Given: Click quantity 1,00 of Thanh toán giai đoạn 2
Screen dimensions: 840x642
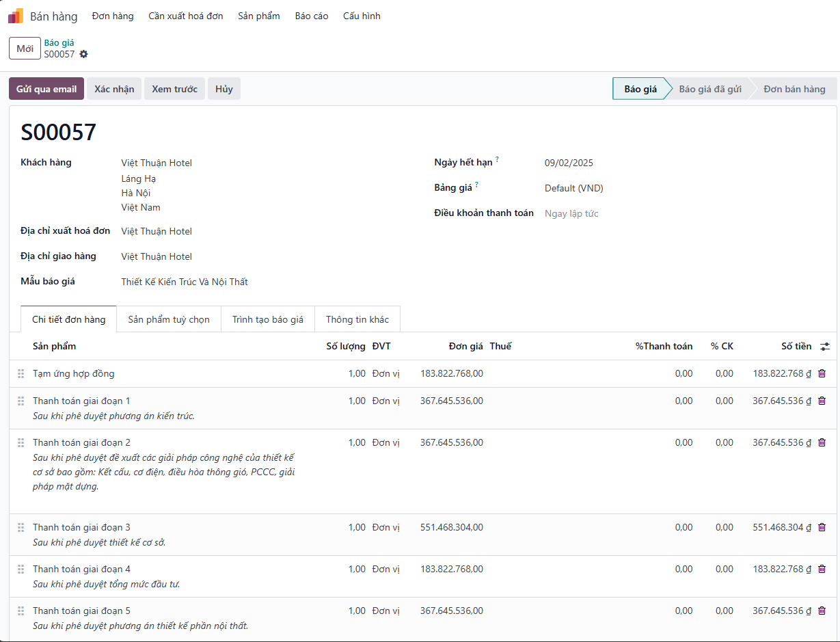Looking at the screenshot, I should point(357,442).
